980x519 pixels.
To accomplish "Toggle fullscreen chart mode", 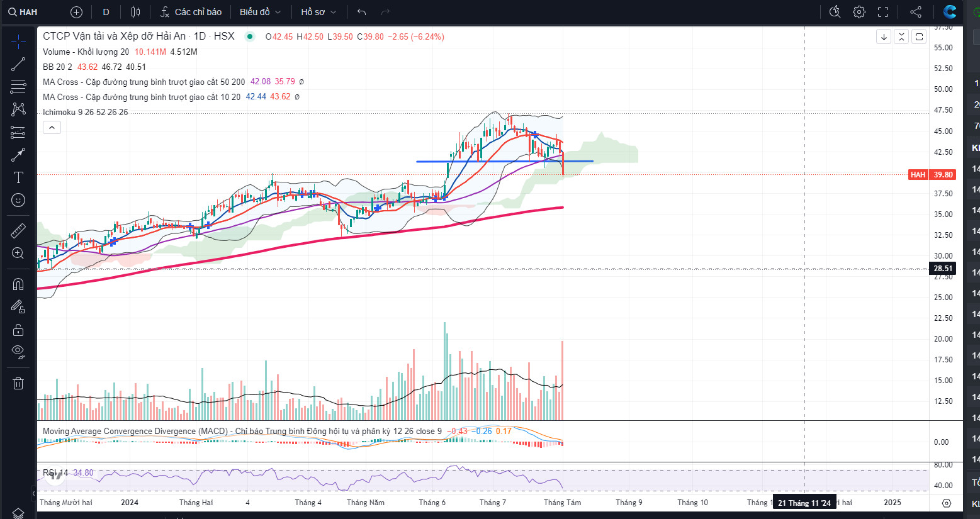I will (x=883, y=12).
